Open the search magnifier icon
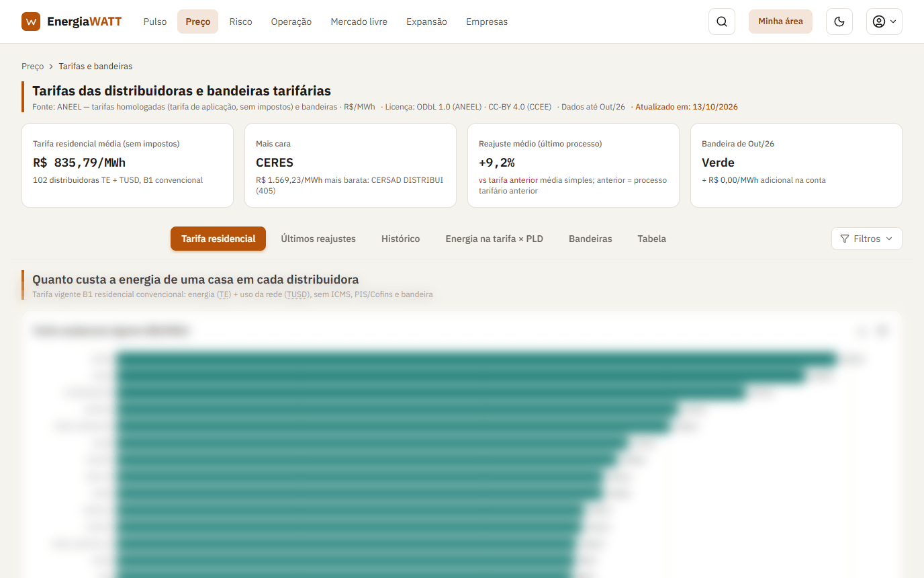Screen dimensions: 924x578 [722, 22]
